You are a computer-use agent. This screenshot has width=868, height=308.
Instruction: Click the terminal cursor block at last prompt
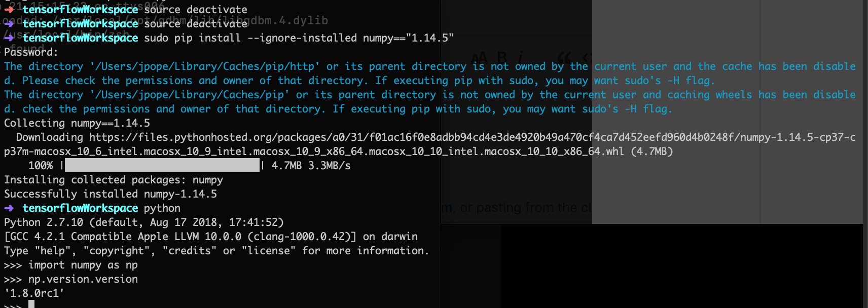pyautogui.click(x=31, y=304)
